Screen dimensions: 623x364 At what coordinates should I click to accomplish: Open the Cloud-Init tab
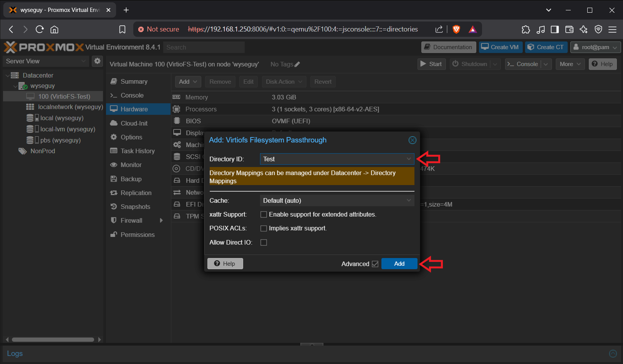tap(138, 123)
